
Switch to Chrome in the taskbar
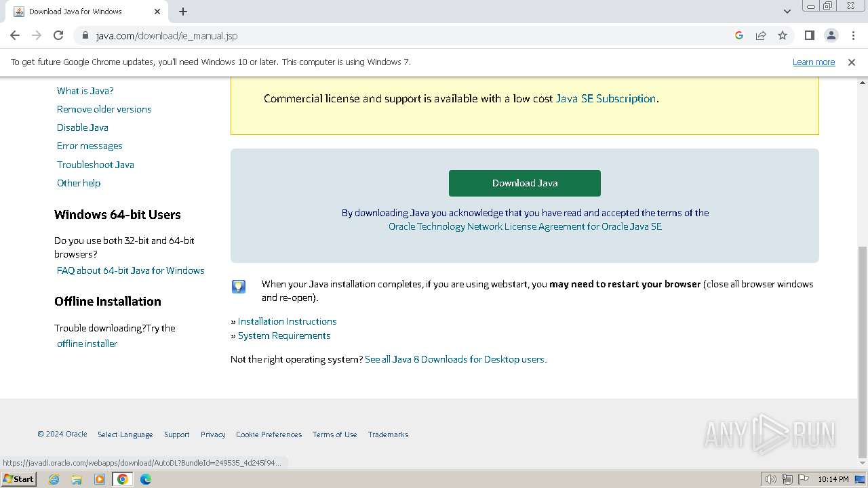coord(123,479)
